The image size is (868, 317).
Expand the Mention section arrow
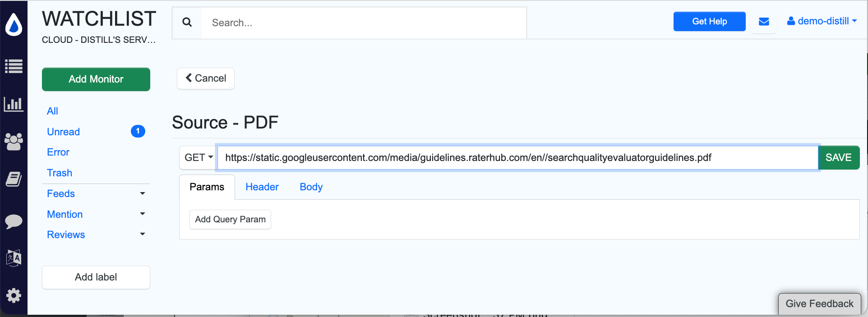point(143,214)
